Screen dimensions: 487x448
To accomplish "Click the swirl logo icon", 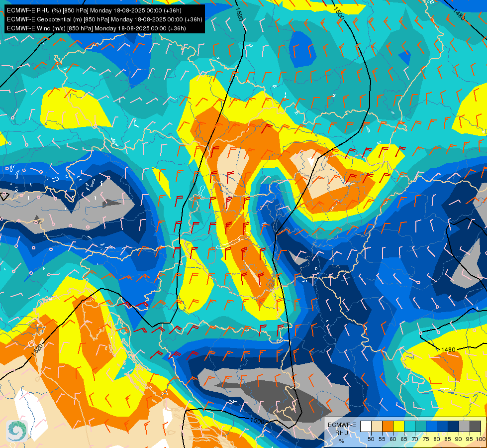I will [x=17, y=431].
